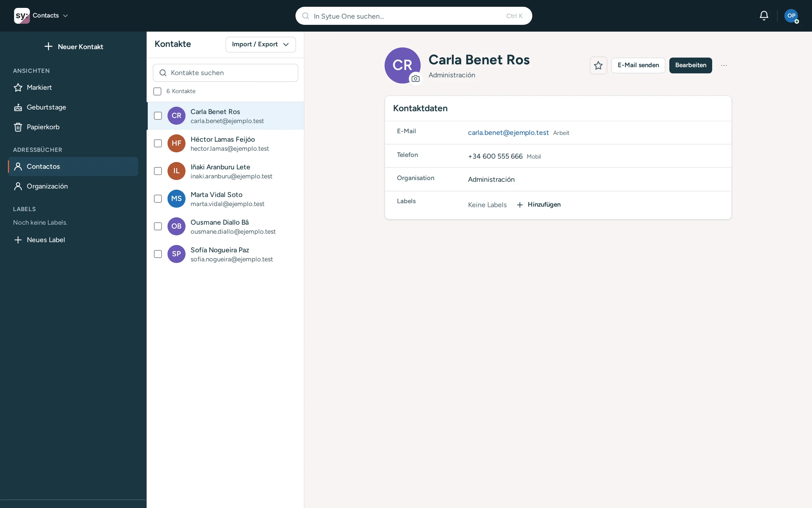Open the Papierkorb view

(73, 127)
